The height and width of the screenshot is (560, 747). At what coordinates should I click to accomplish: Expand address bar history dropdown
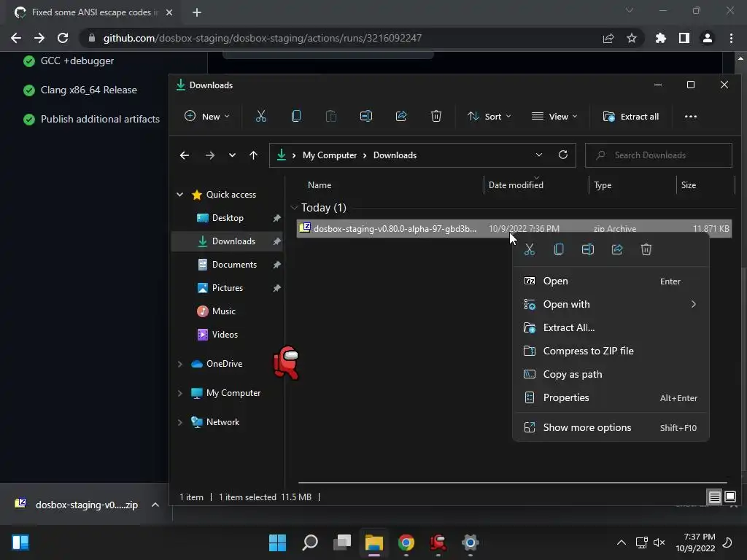[x=539, y=155]
